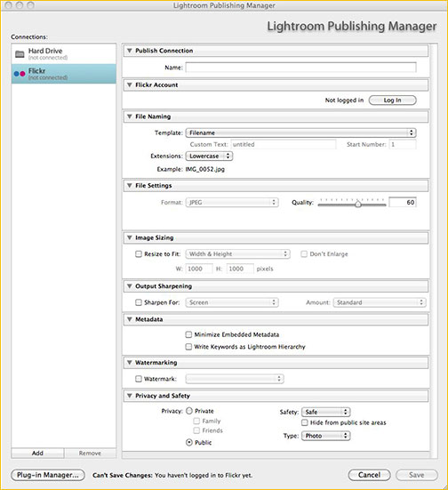Click the Add connection button
This screenshot has width=448, height=490.
(x=37, y=454)
